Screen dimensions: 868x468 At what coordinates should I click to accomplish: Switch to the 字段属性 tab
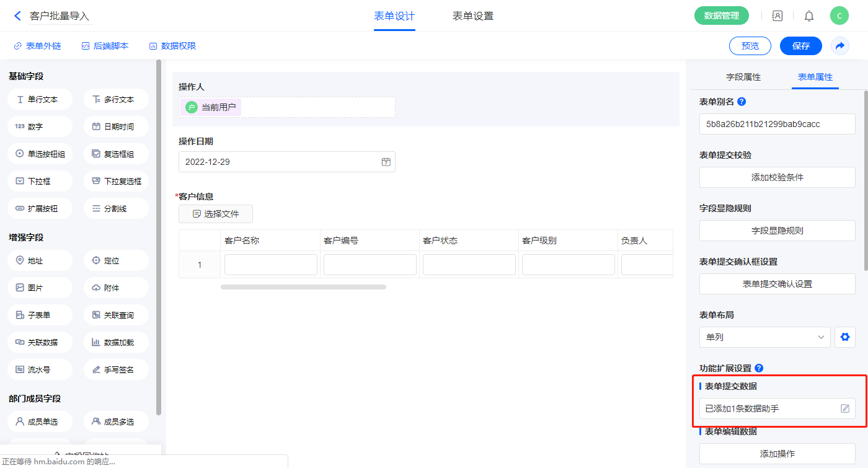(743, 77)
